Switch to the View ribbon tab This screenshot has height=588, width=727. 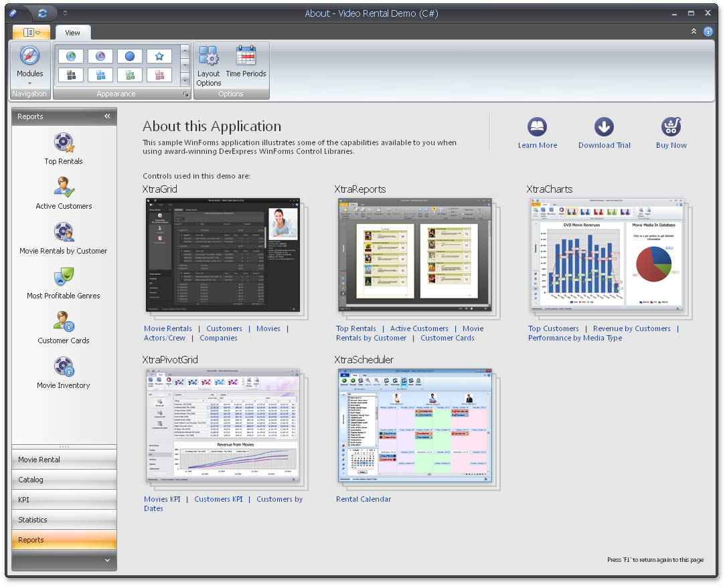(72, 33)
